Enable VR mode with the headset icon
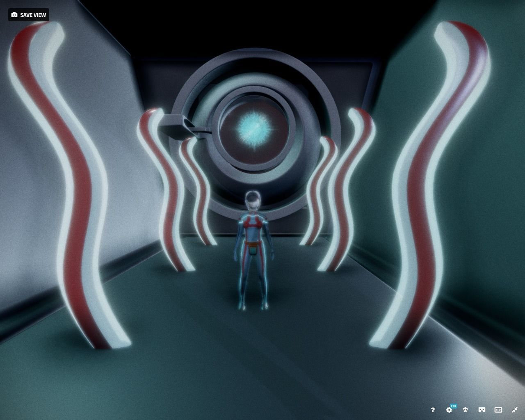 482,410
